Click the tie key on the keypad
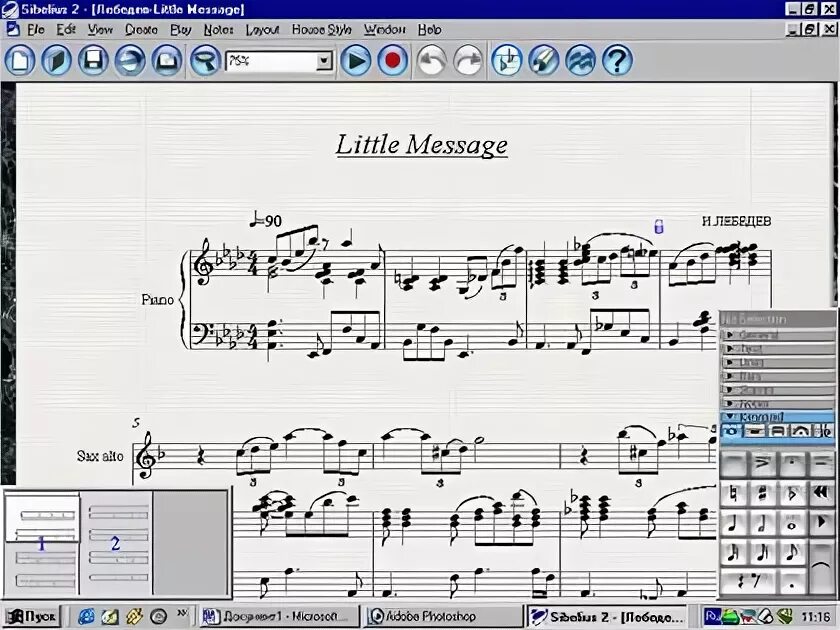 pos(820,567)
